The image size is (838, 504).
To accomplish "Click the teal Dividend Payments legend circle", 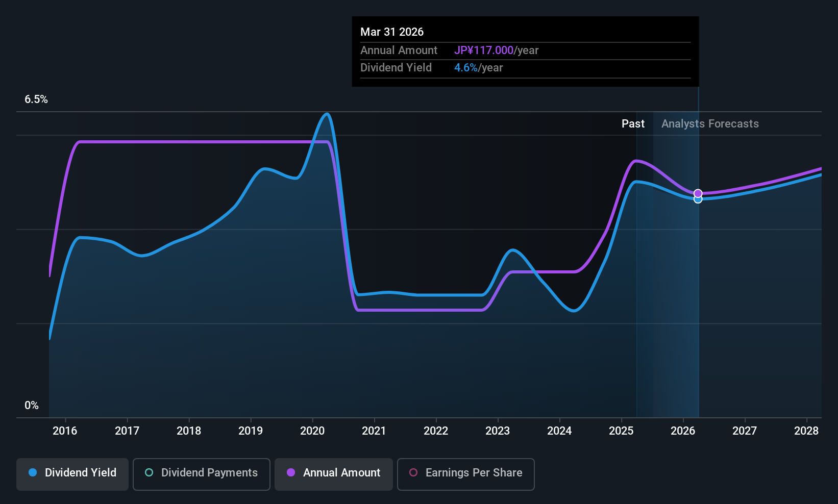I will (149, 472).
